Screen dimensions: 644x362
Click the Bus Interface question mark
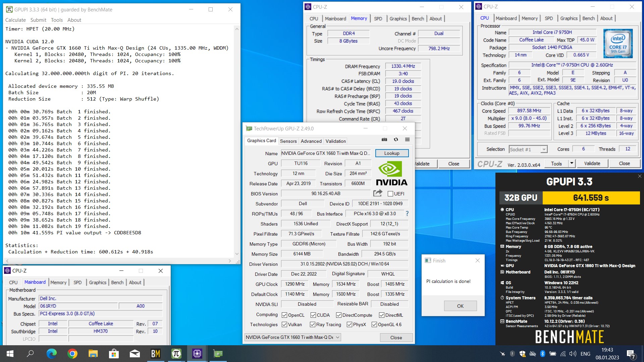[407, 214]
